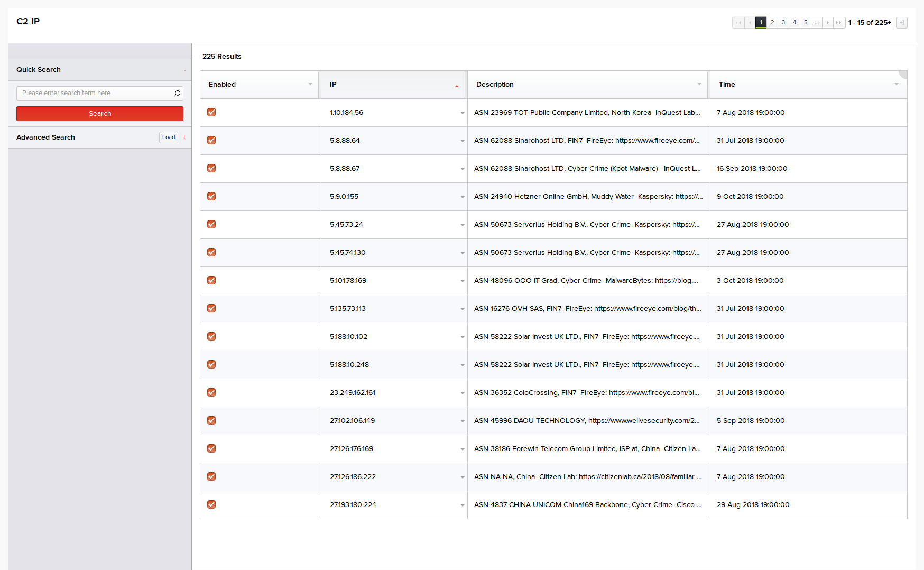This screenshot has height=570, width=924.
Task: Click the IP column sort arrow
Action: pos(457,86)
